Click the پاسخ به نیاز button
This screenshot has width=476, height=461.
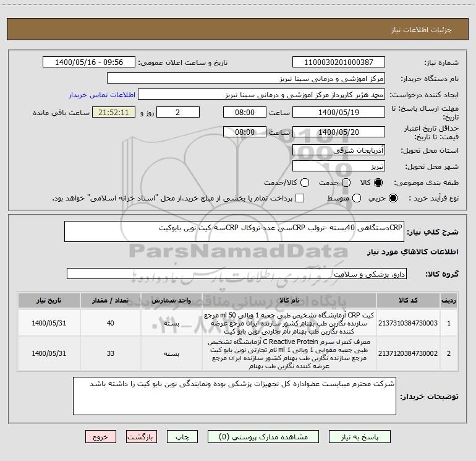click(360, 437)
